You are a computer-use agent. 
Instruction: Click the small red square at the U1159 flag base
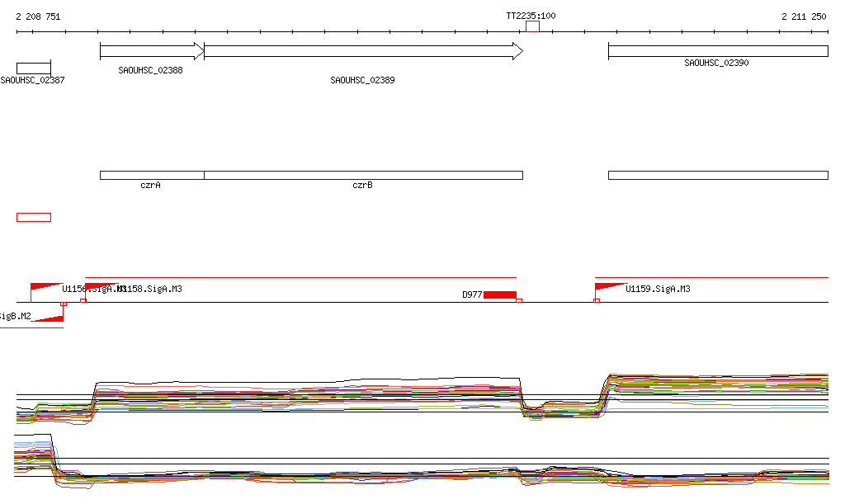pos(597,300)
